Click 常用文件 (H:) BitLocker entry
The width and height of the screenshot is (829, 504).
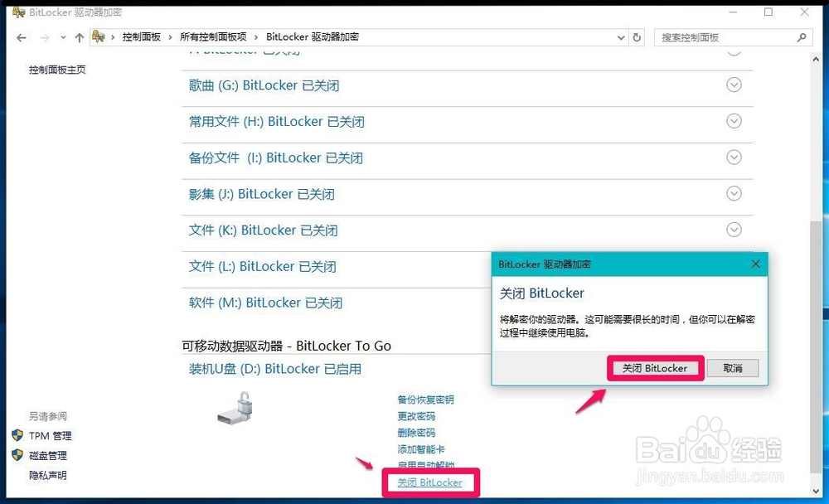coord(277,122)
